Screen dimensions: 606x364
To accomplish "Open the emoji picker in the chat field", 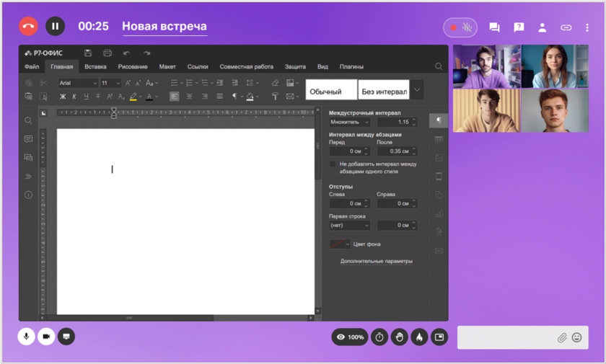I will [577, 337].
